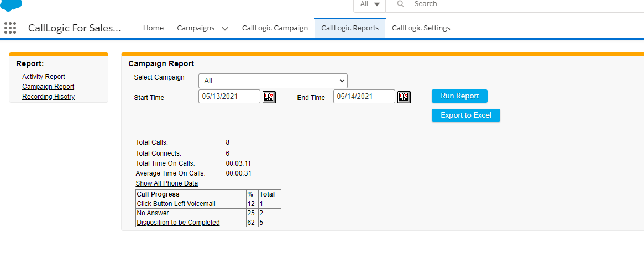The height and width of the screenshot is (270, 644).
Task: Click the 62 percent cell
Action: 252,223
